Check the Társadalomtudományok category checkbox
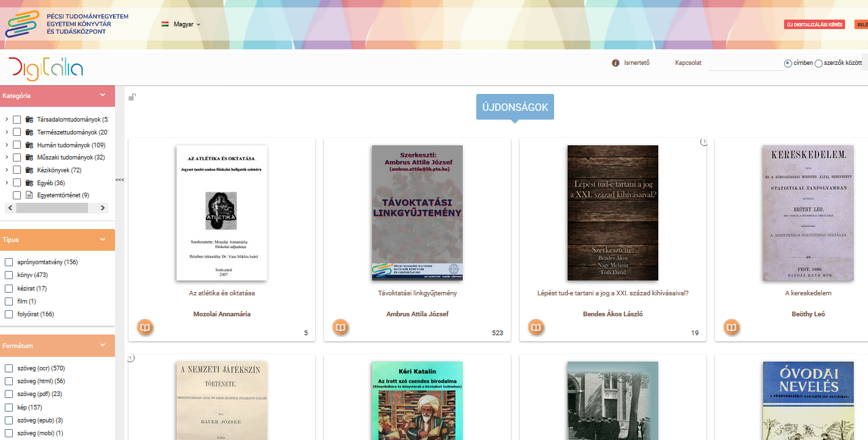Image resolution: width=868 pixels, height=440 pixels. (17, 120)
